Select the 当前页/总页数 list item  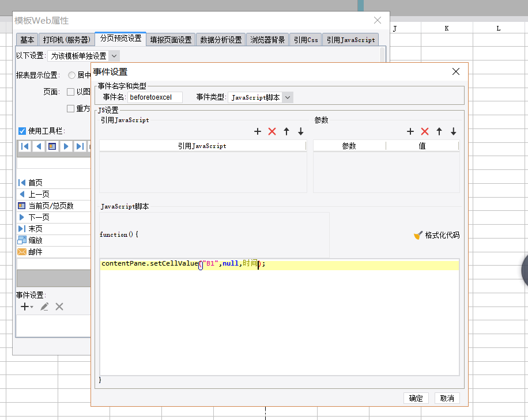click(54, 206)
